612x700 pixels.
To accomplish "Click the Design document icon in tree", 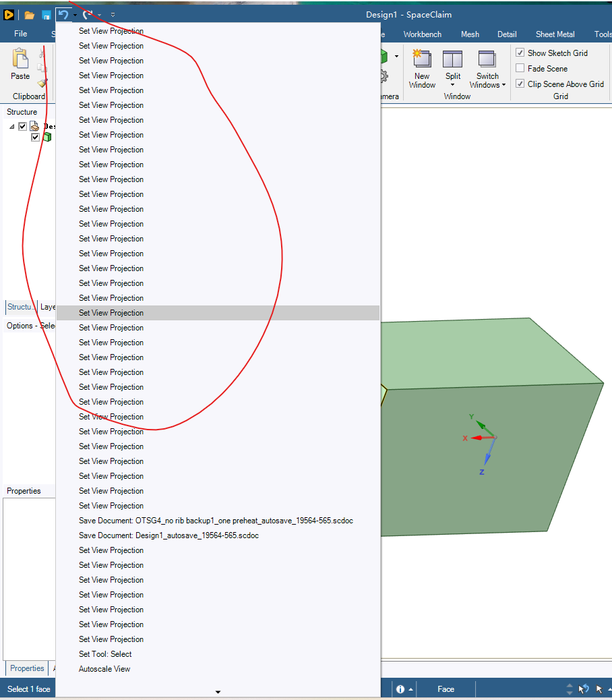I will click(x=34, y=126).
